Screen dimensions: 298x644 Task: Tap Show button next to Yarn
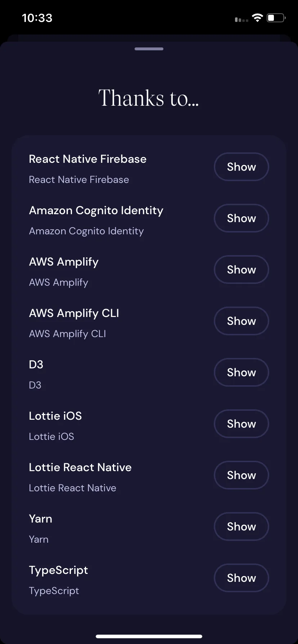tap(241, 526)
